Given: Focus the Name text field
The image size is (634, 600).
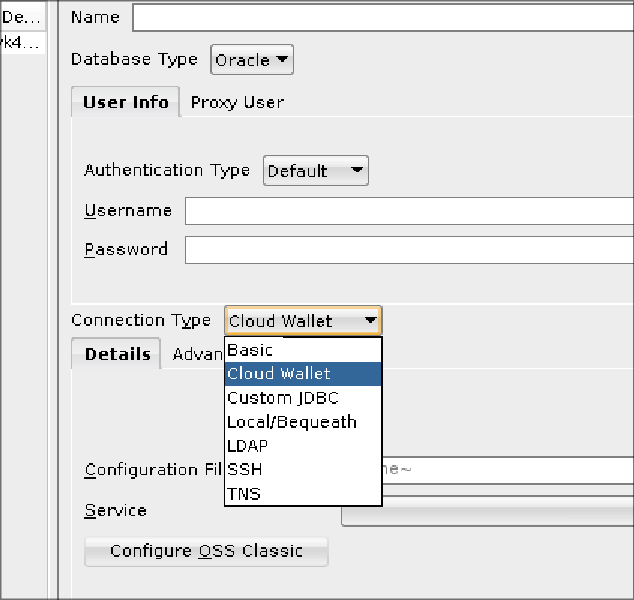Looking at the screenshot, I should [x=382, y=18].
